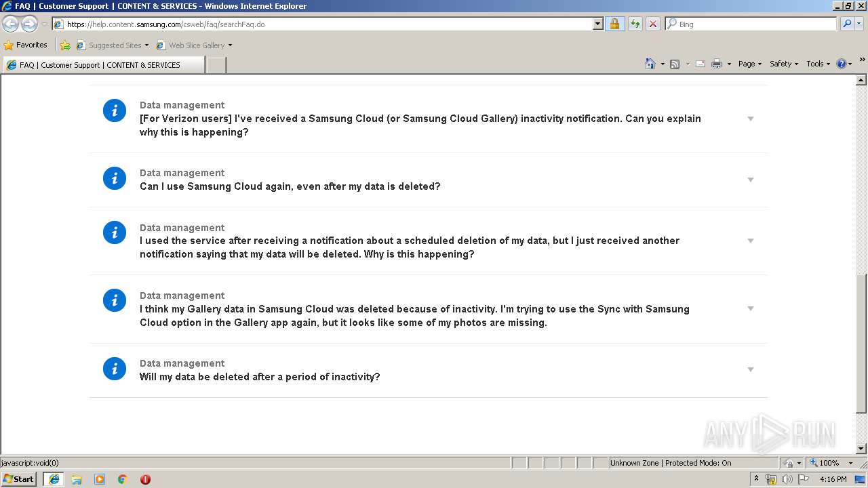Open recent pages dropdown near navigation arrows
The height and width of the screenshot is (488, 868).
44,24
